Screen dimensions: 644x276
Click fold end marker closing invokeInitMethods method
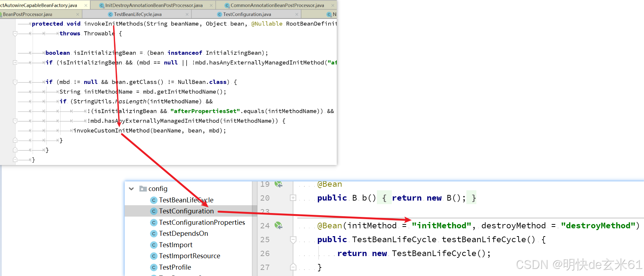coord(15,160)
